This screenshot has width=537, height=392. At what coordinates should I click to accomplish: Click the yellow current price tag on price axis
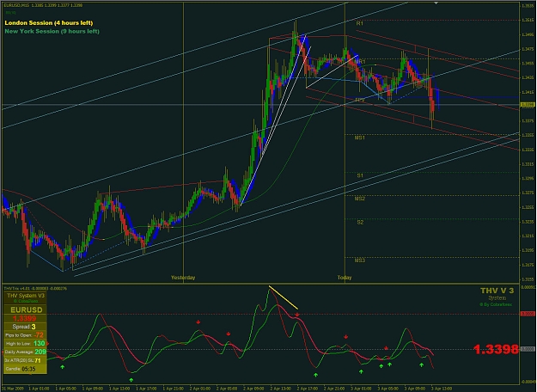click(528, 105)
